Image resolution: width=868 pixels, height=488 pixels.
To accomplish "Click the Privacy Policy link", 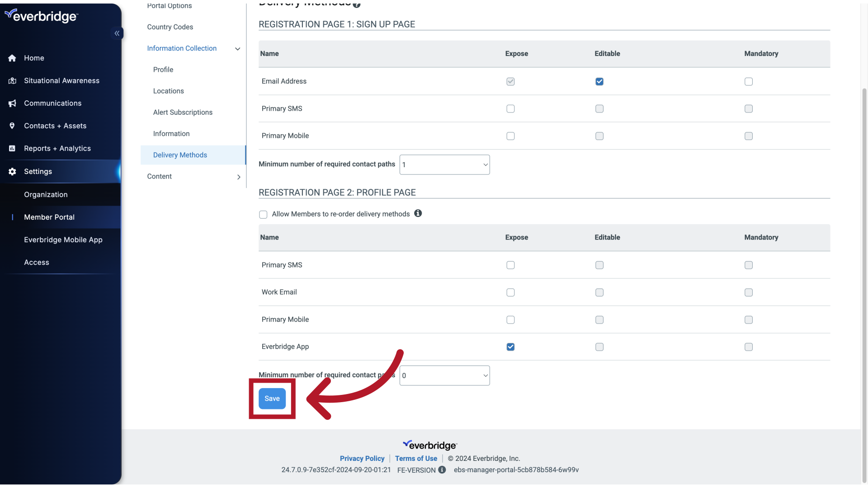I will (x=362, y=459).
